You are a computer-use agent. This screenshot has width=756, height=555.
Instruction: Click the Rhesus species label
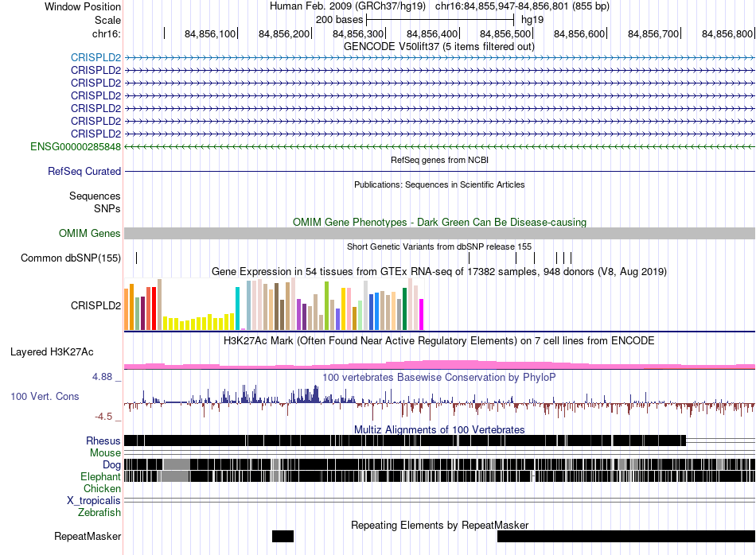103,441
